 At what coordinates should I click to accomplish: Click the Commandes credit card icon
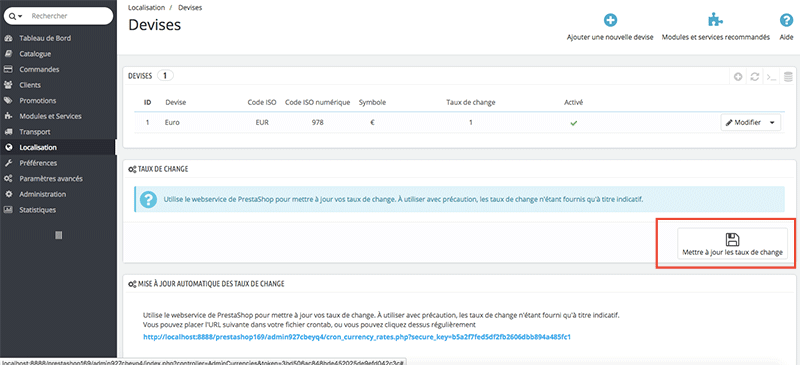coord(8,69)
